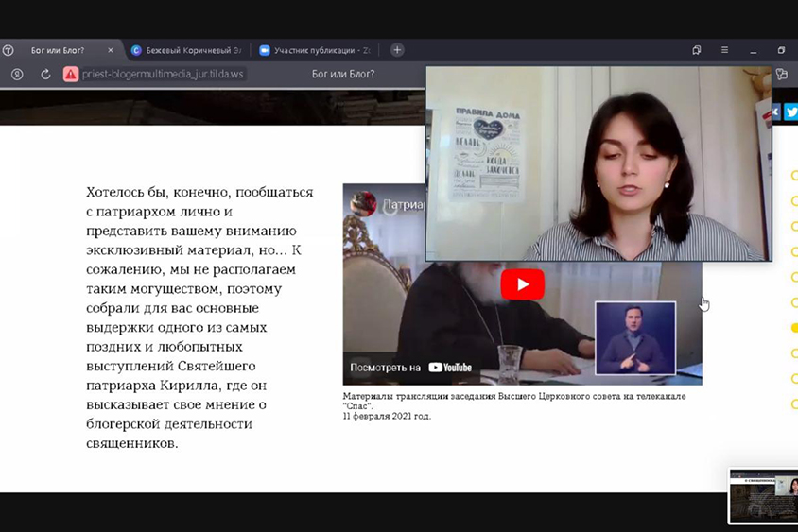The image size is (798, 532).
Task: Play the embedded YouTube video
Action: (523, 284)
